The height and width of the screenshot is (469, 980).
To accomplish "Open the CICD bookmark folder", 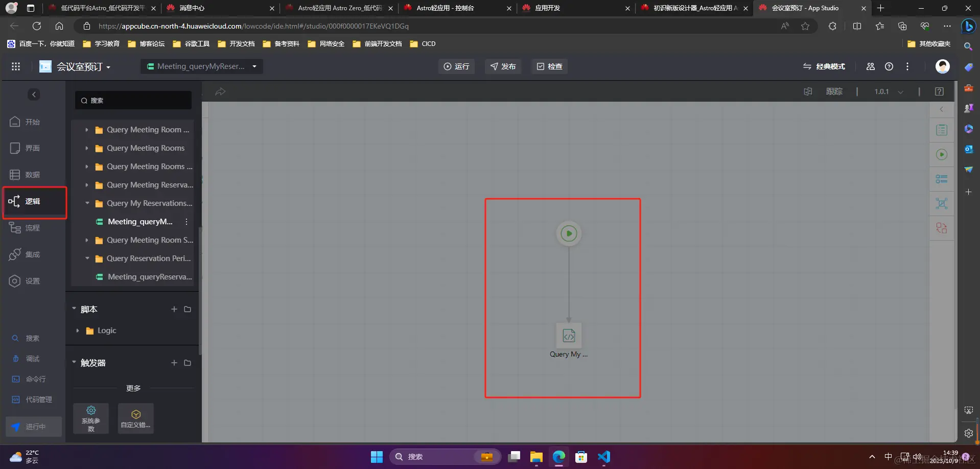I will (x=423, y=44).
